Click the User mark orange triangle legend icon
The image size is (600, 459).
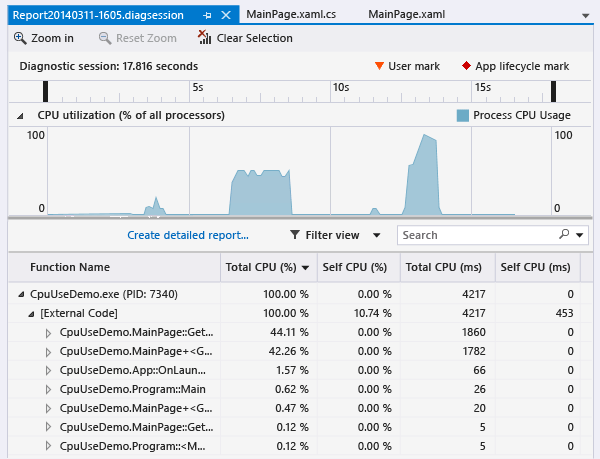pyautogui.click(x=379, y=66)
